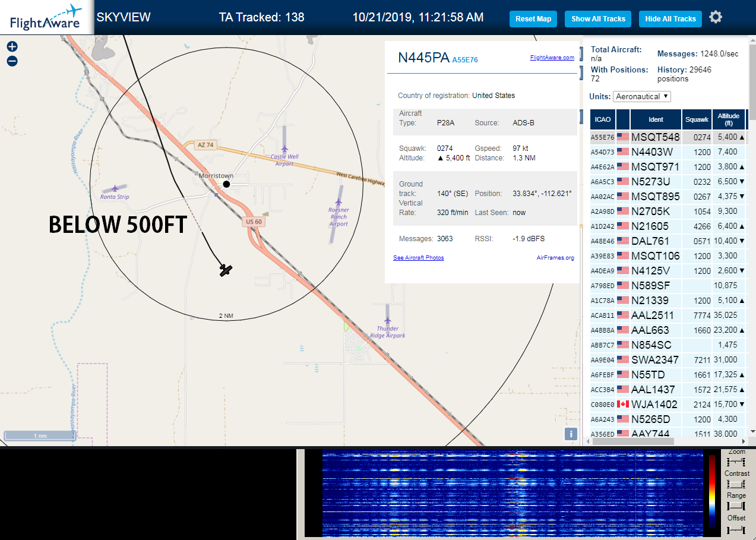Click the A55E76 hex code link

[465, 60]
